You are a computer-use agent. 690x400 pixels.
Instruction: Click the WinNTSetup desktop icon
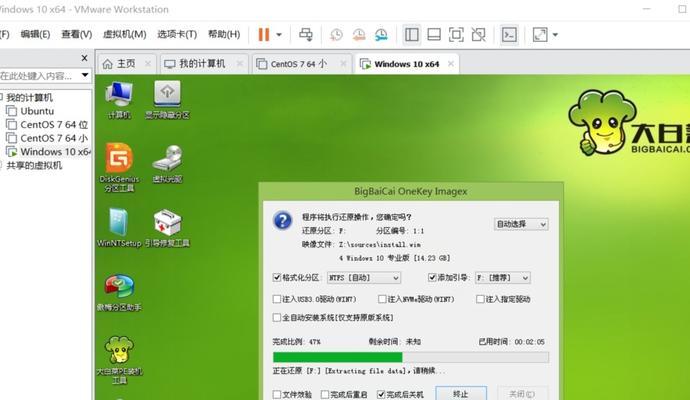119,228
